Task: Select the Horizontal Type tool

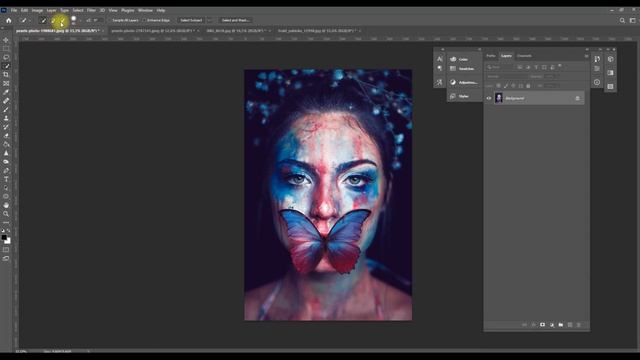Action: click(x=6, y=179)
